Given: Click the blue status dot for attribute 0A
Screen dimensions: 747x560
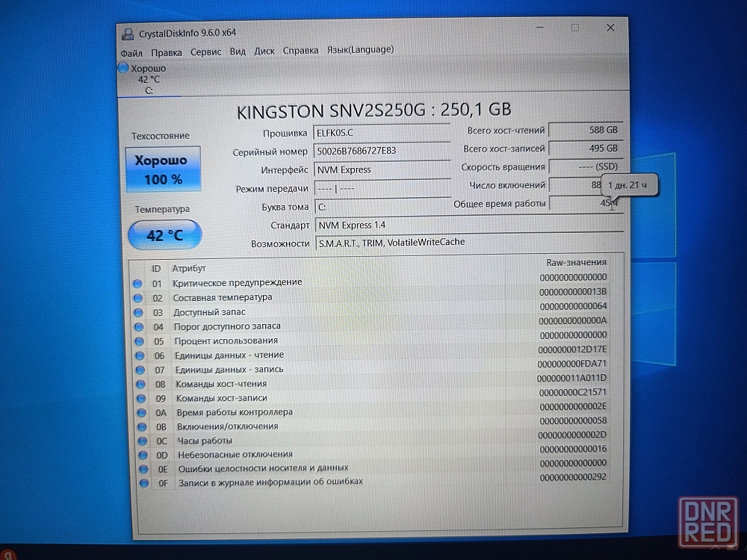Looking at the screenshot, I should [142, 413].
